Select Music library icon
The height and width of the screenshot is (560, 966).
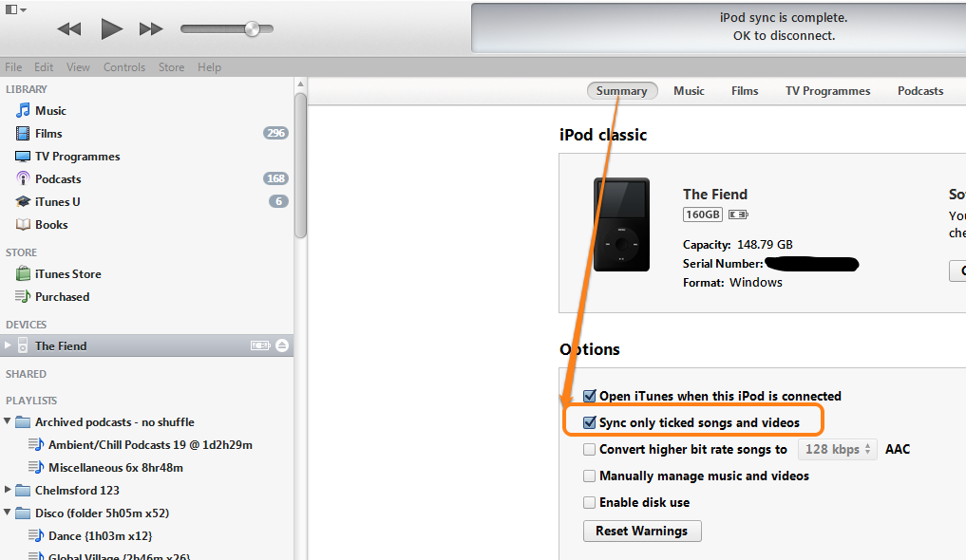point(23,111)
